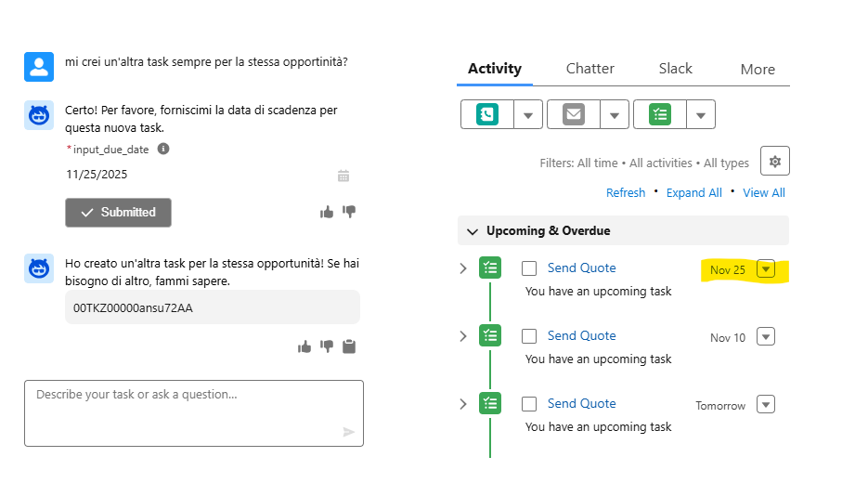Click thumbs down under task created message

coord(327,346)
